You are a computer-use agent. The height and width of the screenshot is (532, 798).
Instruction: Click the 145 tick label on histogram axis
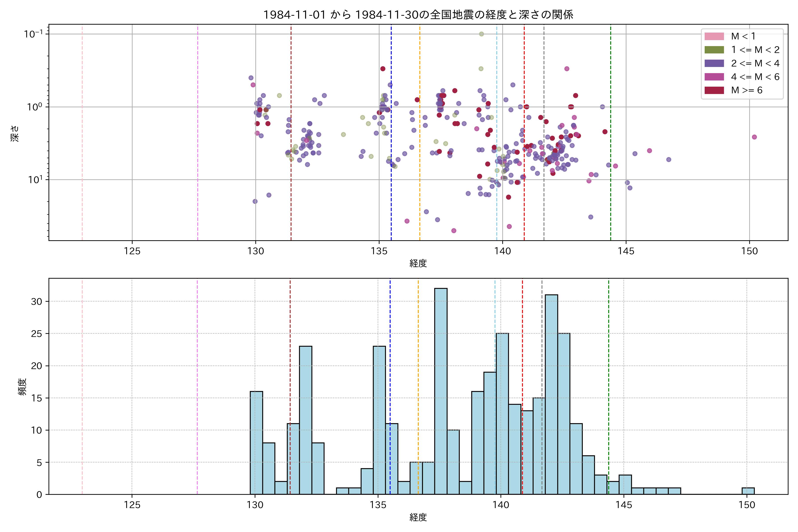point(624,505)
